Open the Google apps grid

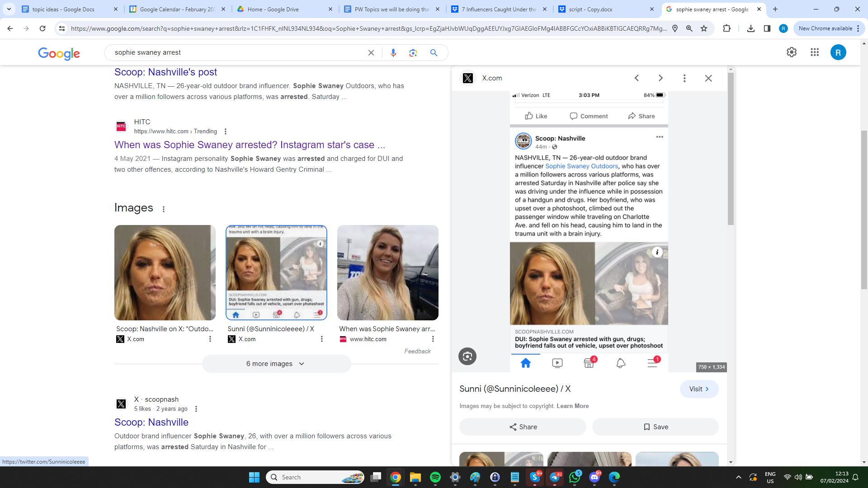(815, 52)
